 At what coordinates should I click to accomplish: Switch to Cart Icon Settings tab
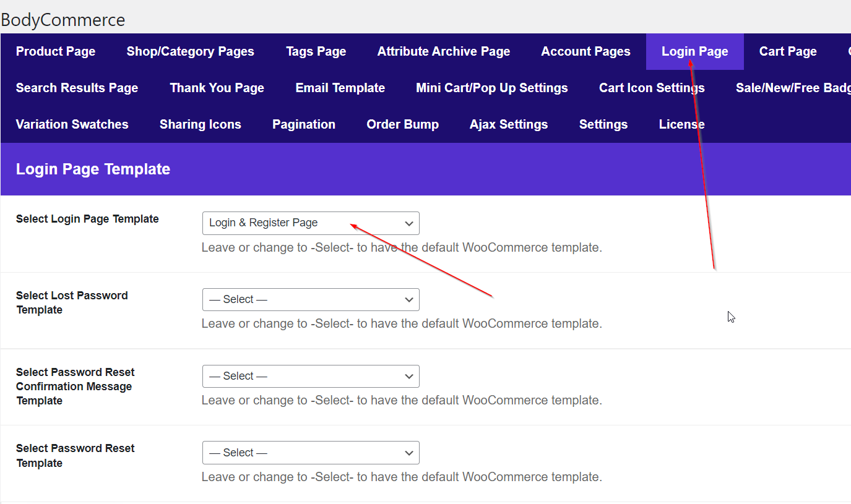651,88
